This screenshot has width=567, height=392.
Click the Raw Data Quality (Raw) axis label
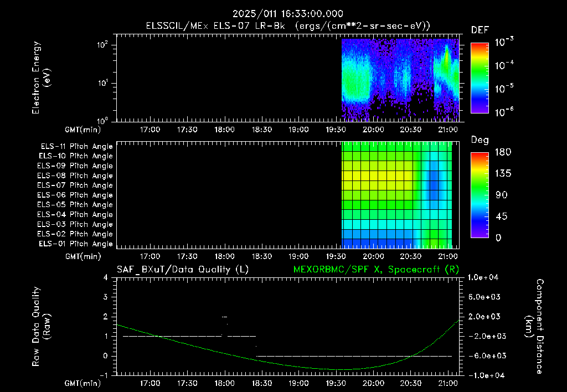point(41,326)
